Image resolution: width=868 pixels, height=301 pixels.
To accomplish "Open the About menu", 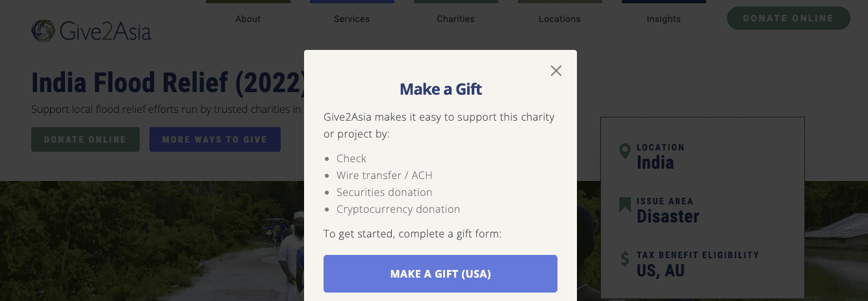I will 248,19.
